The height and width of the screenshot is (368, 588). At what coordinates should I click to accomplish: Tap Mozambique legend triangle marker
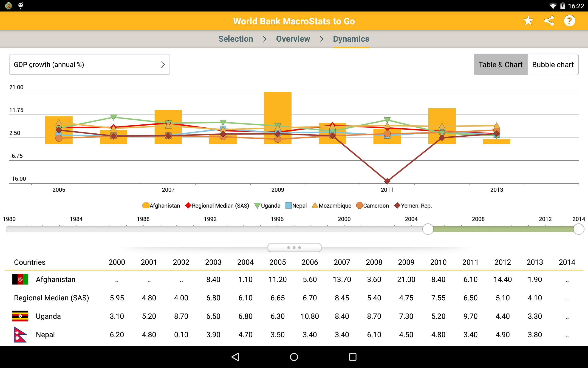[315, 205]
